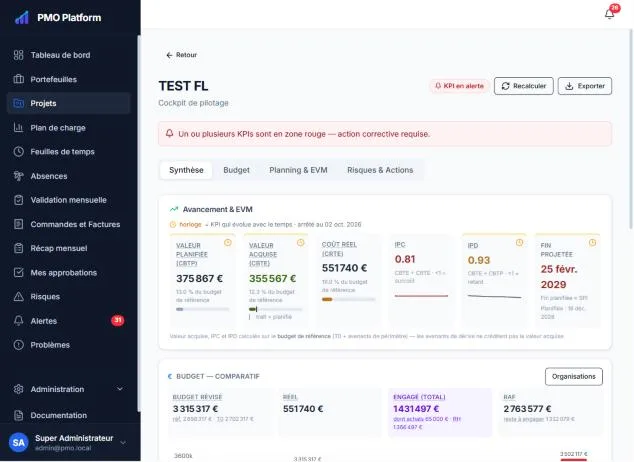Click the page vertical scrollbar

click(x=631, y=129)
